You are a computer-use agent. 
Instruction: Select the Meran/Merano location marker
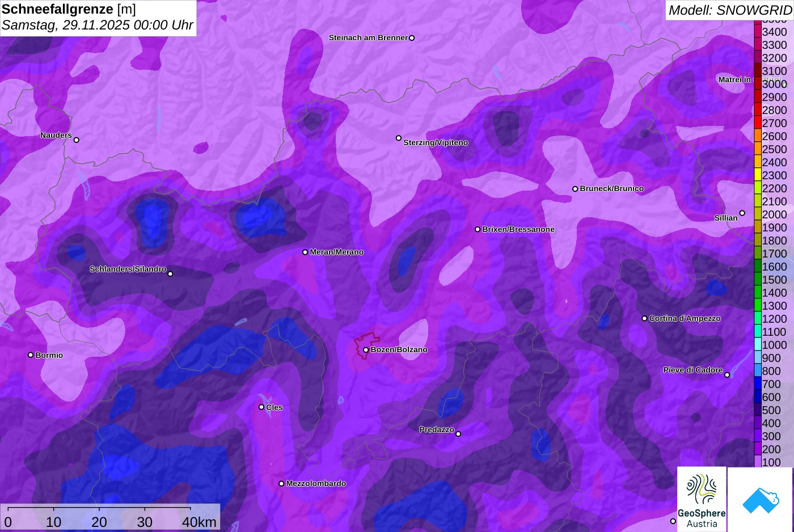tap(305, 252)
